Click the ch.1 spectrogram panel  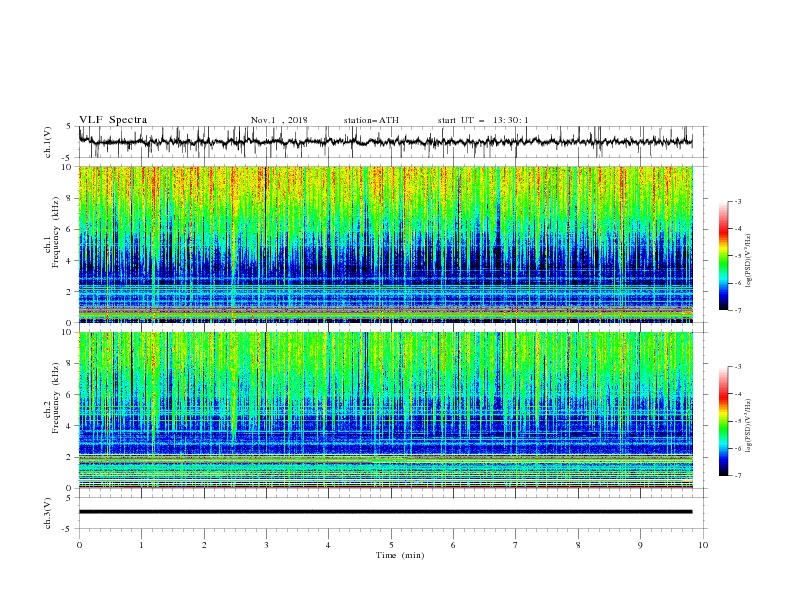[385, 244]
